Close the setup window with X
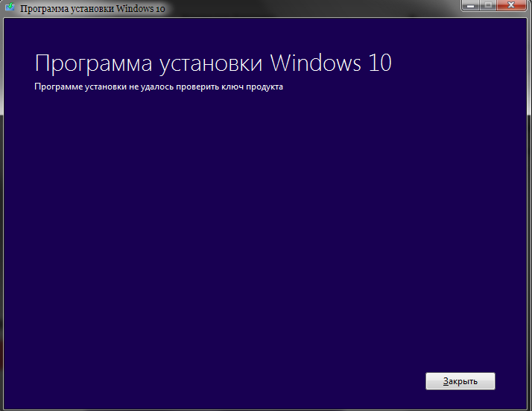The height and width of the screenshot is (411, 532). pos(511,5)
